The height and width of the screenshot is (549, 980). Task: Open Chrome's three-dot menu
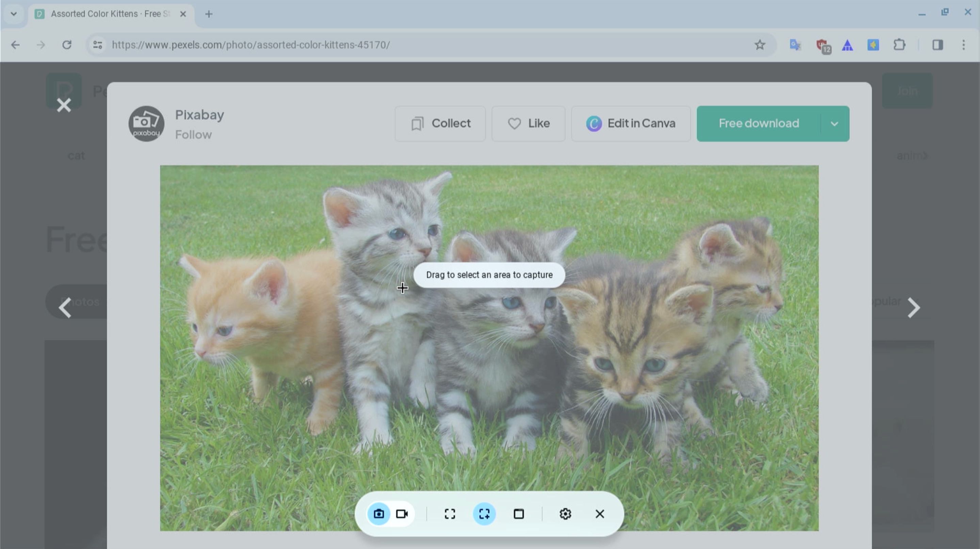(x=965, y=45)
